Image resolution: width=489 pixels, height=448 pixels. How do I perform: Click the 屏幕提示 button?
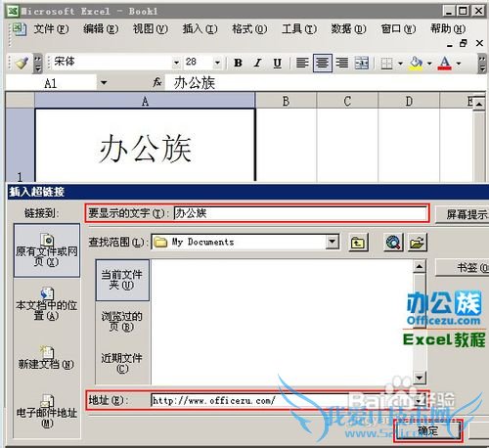pyautogui.click(x=463, y=214)
